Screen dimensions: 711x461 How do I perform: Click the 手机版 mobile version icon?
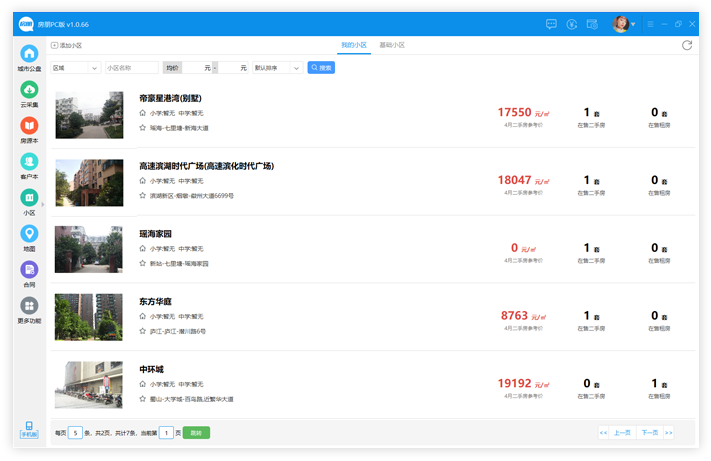click(29, 429)
